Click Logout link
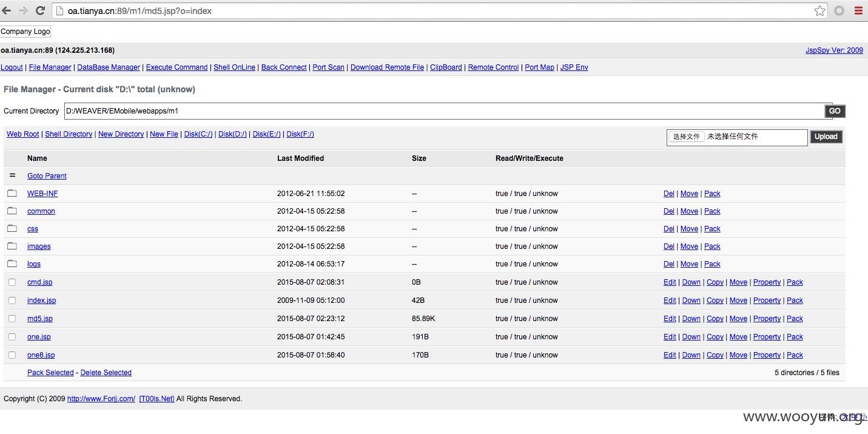The image size is (868, 434). coord(12,67)
